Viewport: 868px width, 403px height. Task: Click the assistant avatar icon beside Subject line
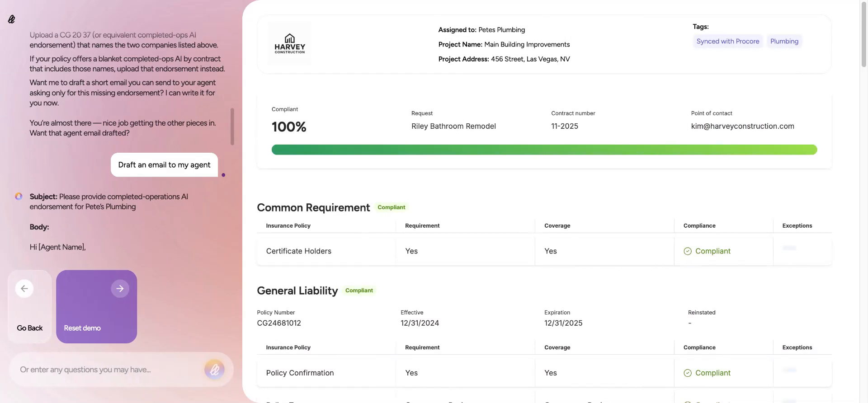(19, 197)
